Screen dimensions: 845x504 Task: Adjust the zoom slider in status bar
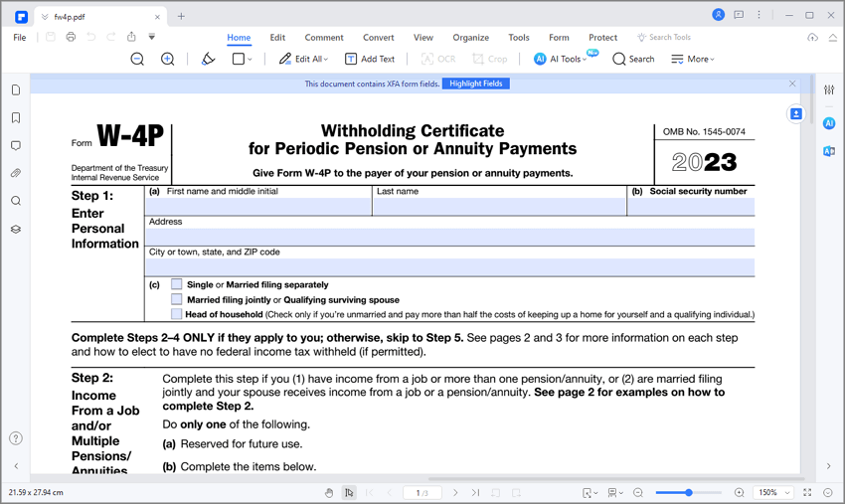(688, 493)
